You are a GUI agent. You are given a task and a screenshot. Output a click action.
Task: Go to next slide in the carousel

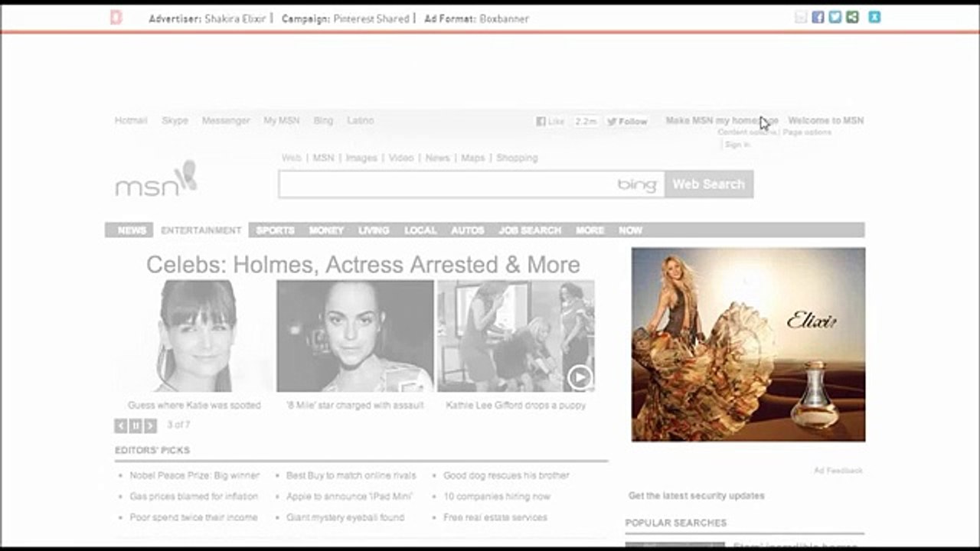pyautogui.click(x=150, y=425)
